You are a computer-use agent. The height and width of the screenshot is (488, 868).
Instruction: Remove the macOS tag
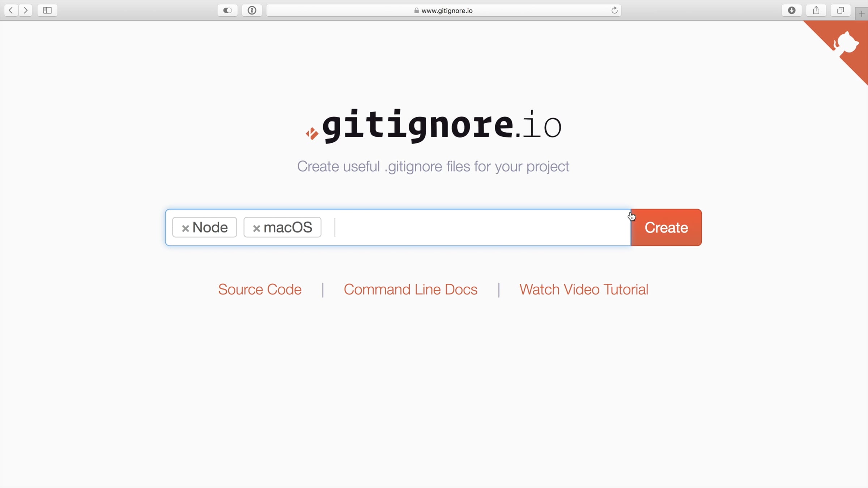click(x=256, y=228)
